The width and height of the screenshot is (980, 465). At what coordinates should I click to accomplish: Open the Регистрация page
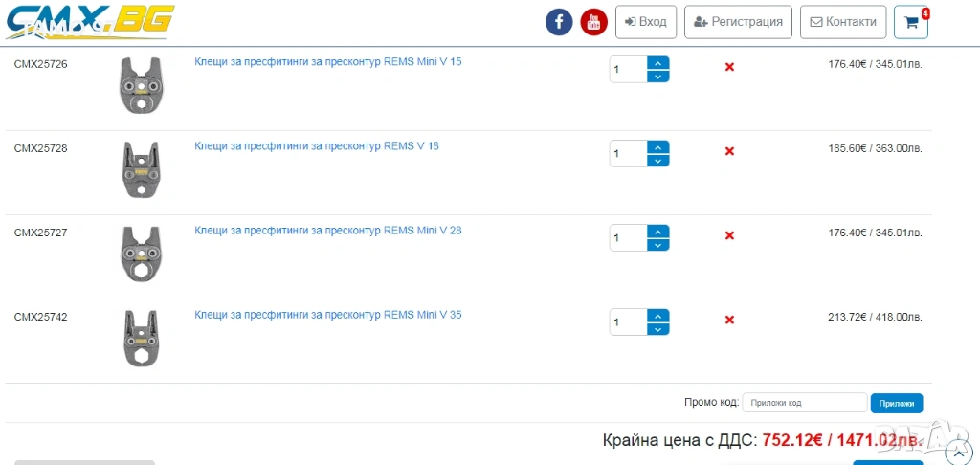(x=738, y=22)
